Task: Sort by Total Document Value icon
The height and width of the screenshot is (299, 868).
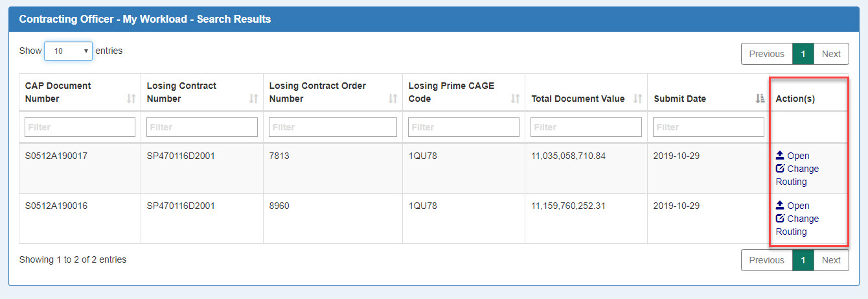Action: pos(637,99)
